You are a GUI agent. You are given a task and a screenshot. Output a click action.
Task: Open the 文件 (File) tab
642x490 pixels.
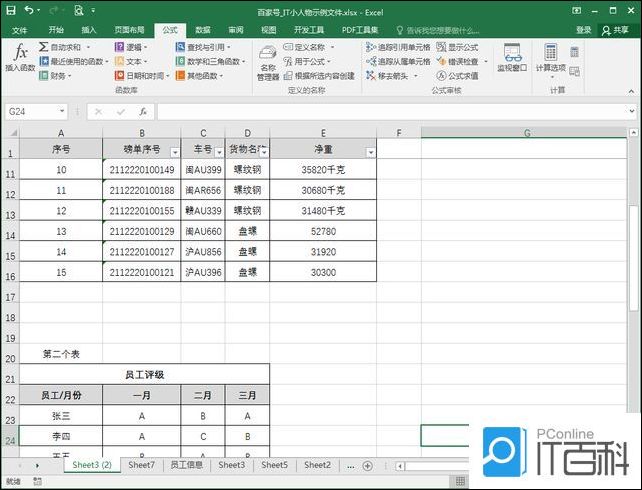point(20,30)
